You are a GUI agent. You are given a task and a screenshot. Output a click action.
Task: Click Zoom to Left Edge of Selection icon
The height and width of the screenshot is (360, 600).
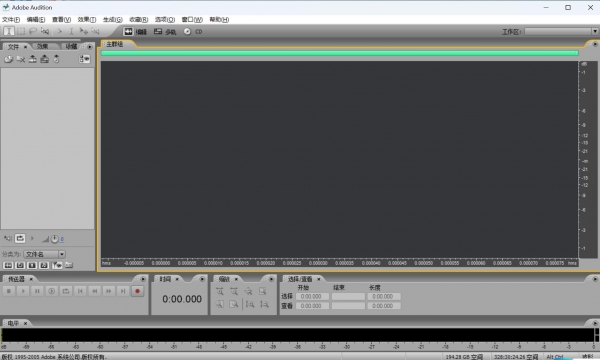point(220,305)
